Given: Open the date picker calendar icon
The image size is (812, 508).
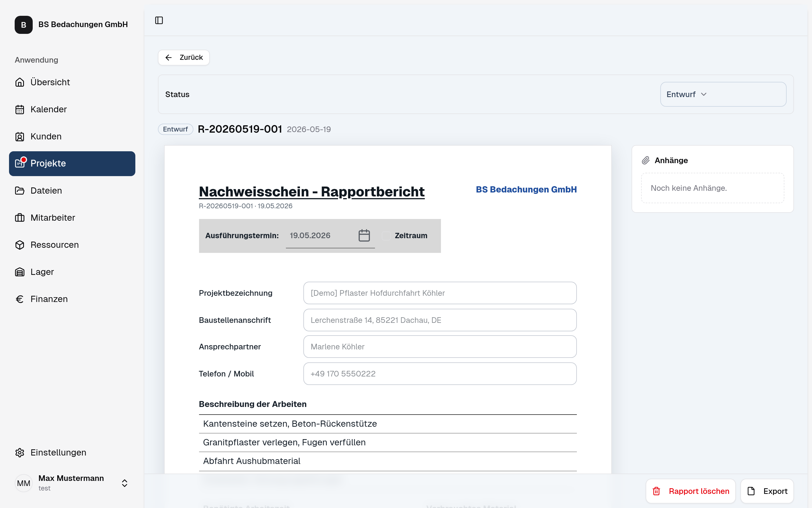Looking at the screenshot, I should tap(364, 236).
